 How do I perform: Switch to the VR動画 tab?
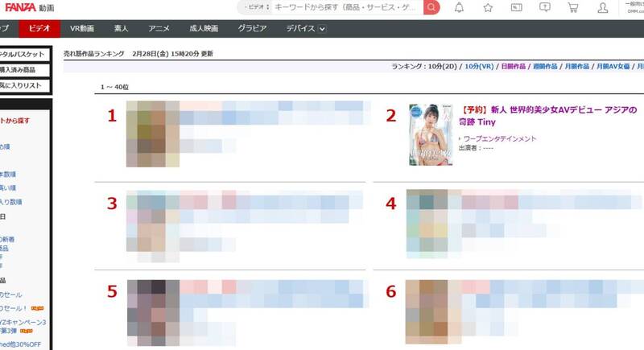(82, 28)
